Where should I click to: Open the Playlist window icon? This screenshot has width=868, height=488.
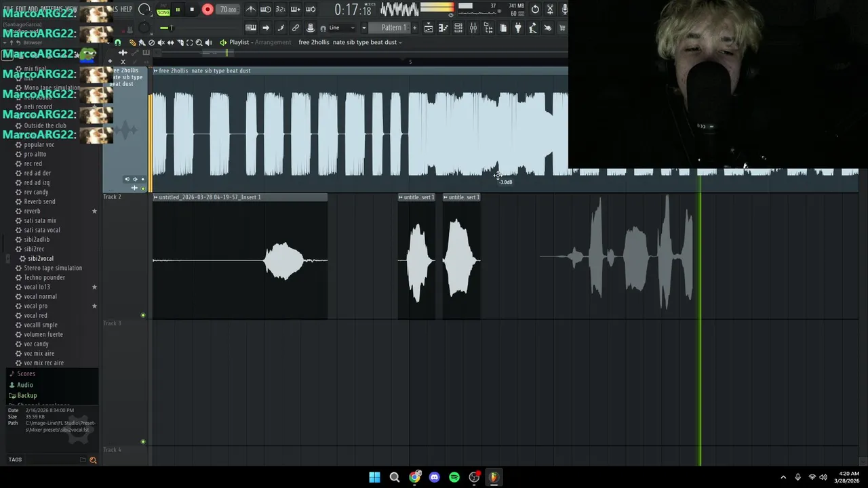point(429,28)
